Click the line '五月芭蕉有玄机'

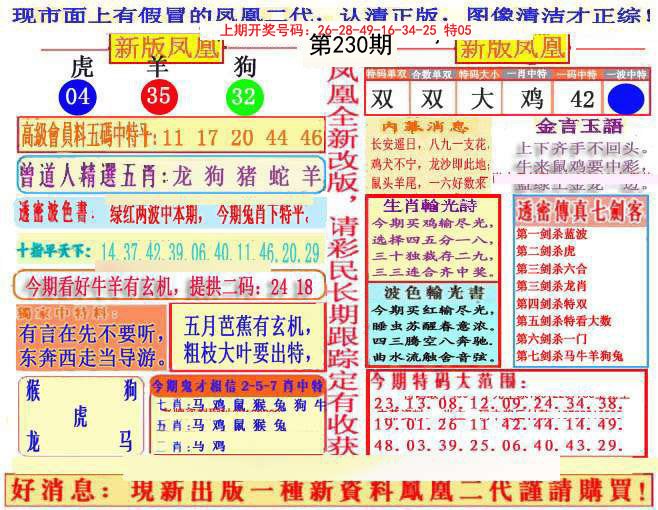click(248, 327)
